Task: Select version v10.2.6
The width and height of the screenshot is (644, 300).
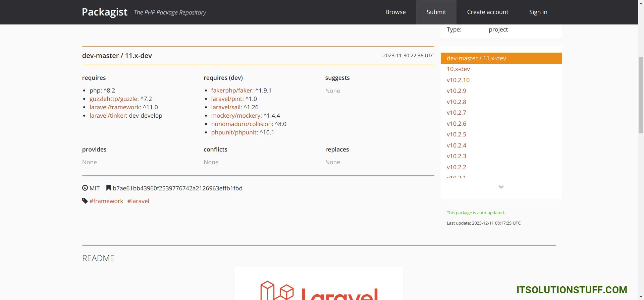Action: coord(457,124)
